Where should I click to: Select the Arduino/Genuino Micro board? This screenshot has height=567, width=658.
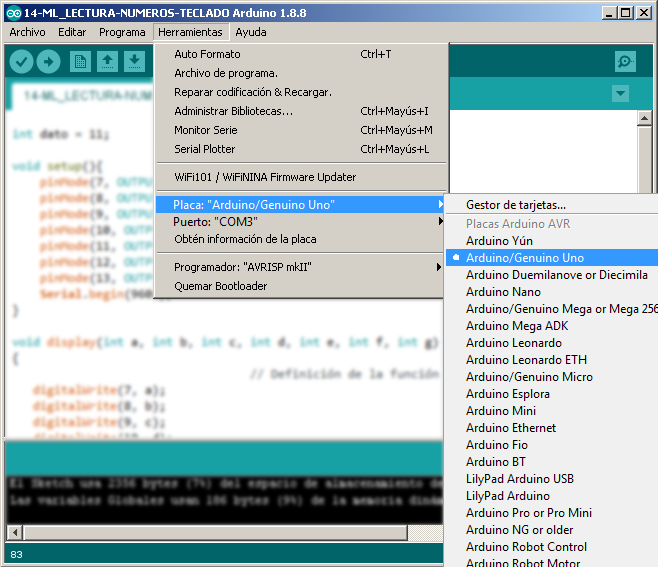click(551, 377)
